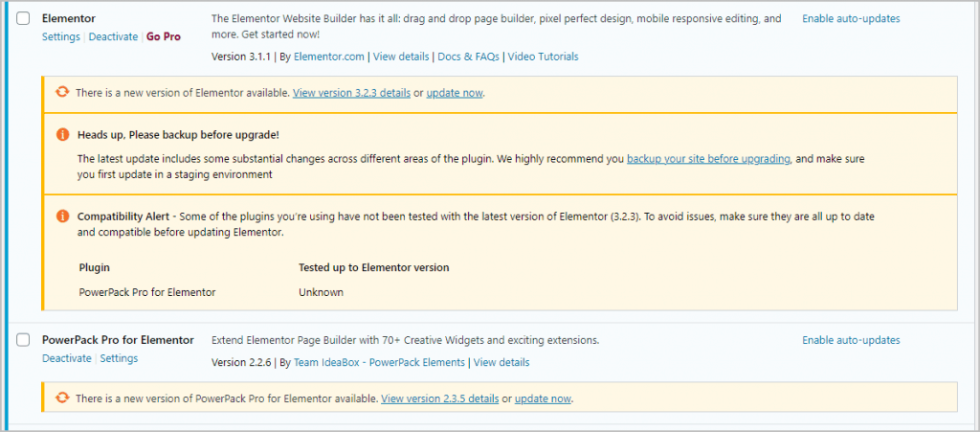
Task: Deactivate PowerPack Pro for Elementor
Action: point(66,358)
